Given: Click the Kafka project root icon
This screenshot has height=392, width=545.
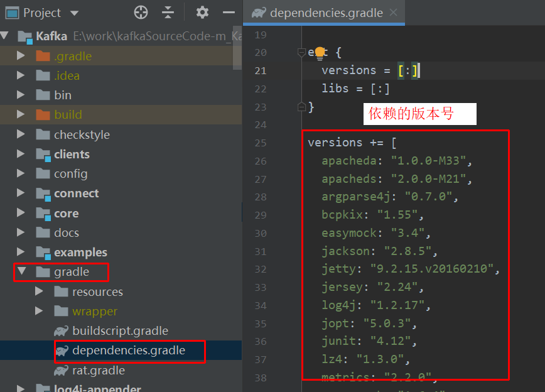Looking at the screenshot, I should [x=26, y=35].
